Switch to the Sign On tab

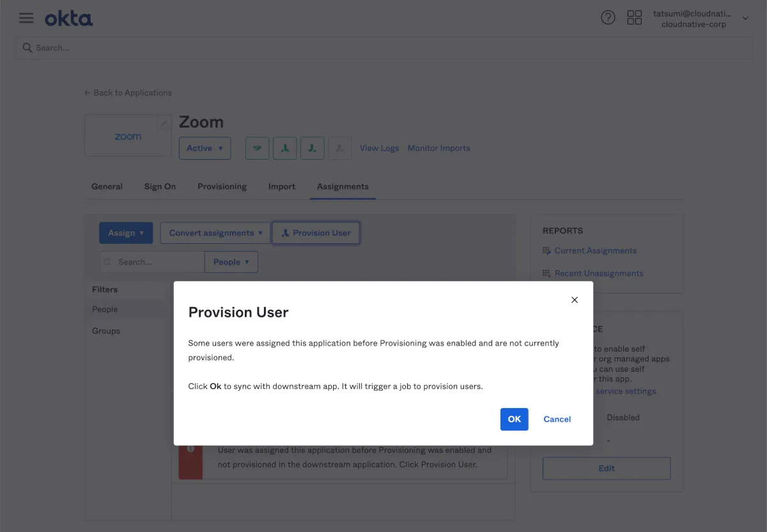click(160, 186)
